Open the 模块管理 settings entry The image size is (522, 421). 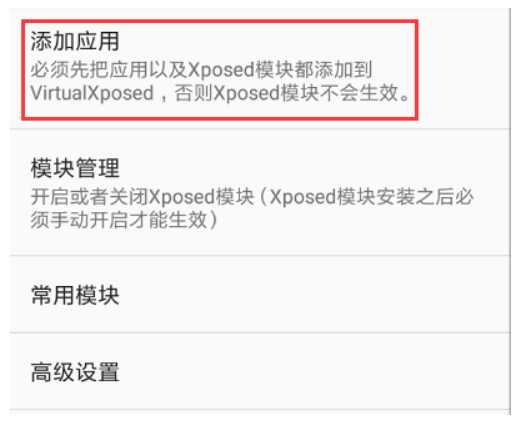[260, 192]
